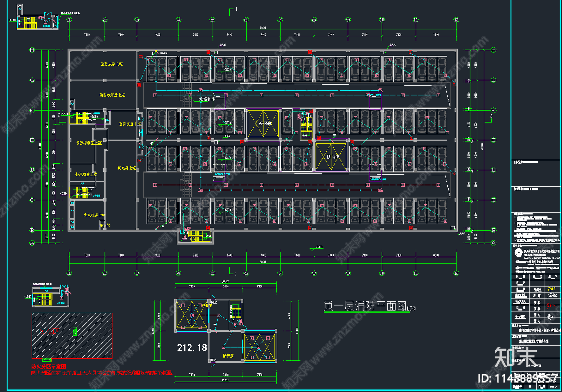
Task: Select the 消防水池上空 room label
Action: [x=112, y=64]
